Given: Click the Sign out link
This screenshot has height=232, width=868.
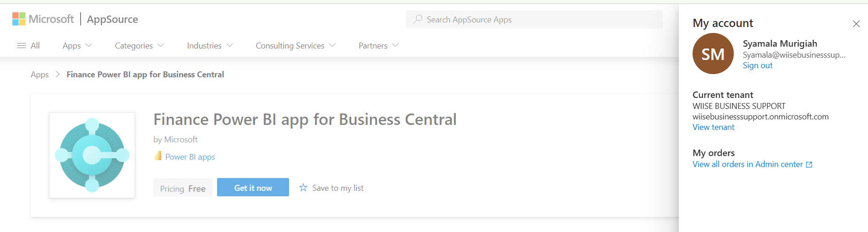Looking at the screenshot, I should [758, 65].
